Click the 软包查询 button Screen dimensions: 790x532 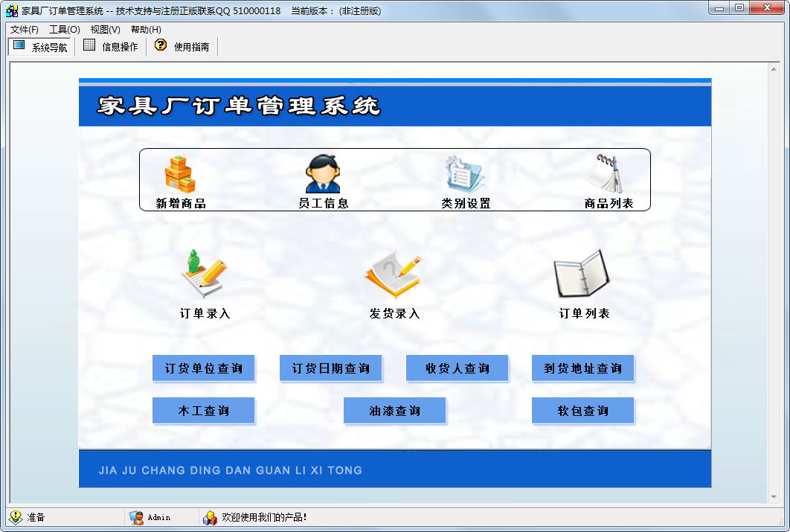583,411
